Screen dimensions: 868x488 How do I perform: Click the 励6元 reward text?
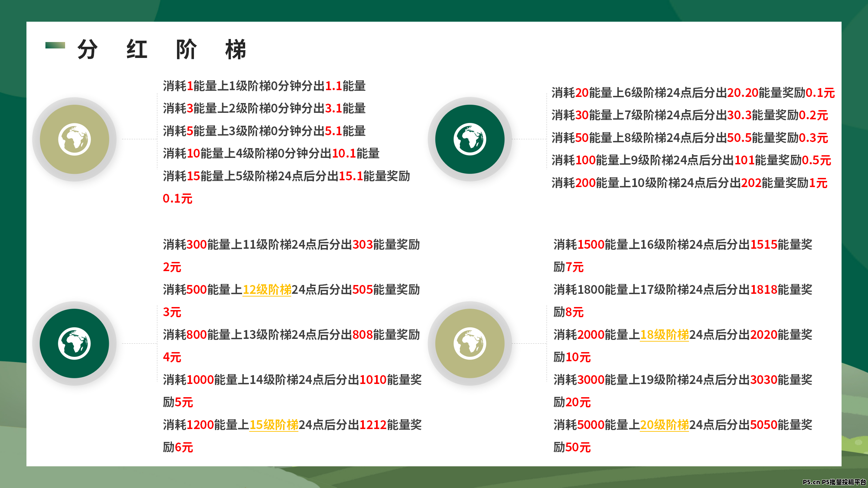click(x=178, y=447)
